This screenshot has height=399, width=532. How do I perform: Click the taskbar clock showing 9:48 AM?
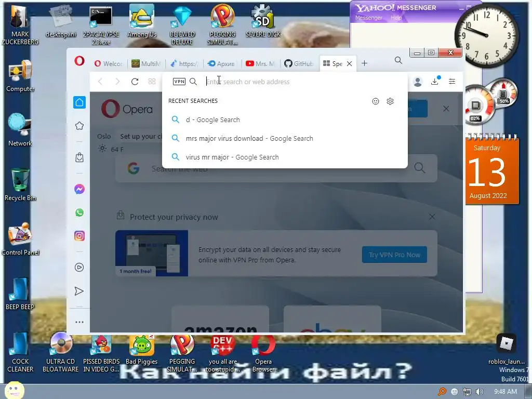coord(506,392)
